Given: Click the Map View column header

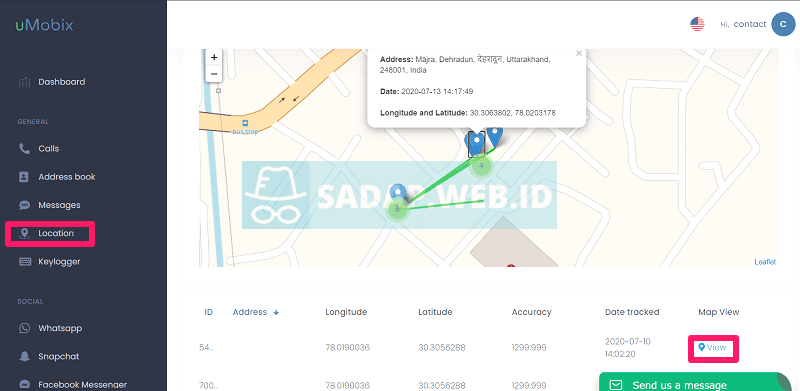Looking at the screenshot, I should (x=718, y=312).
